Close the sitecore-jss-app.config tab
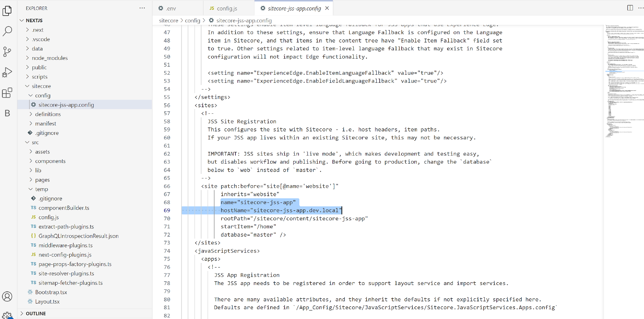Screen dimensions: 644x319 [x=327, y=8]
